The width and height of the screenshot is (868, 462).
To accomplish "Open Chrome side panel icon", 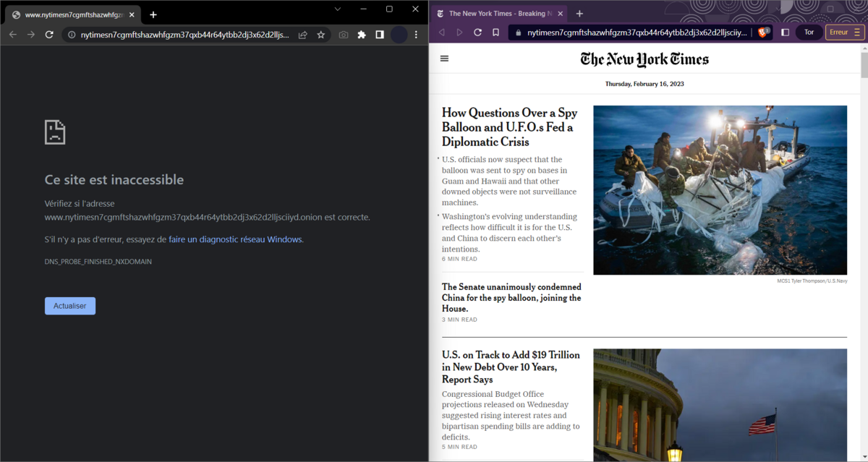I will [380, 34].
